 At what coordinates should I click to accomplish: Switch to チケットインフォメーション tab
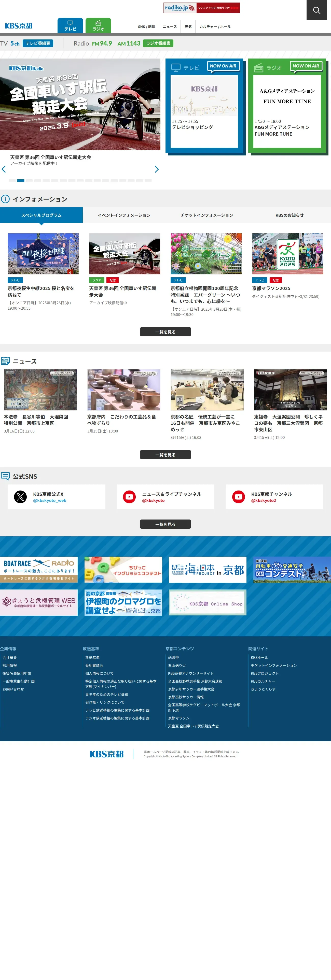point(207,215)
